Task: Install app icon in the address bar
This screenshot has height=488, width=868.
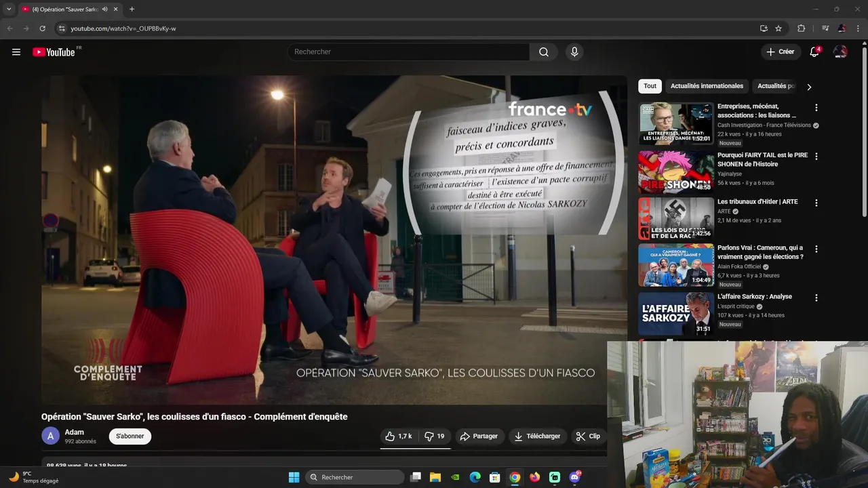Action: point(764,28)
